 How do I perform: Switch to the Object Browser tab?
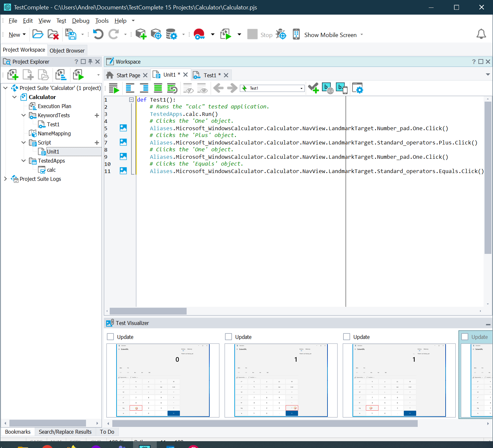pyautogui.click(x=67, y=51)
